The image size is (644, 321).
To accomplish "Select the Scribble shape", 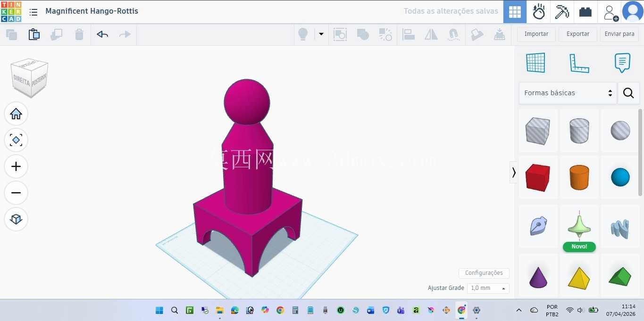I will pos(538,226).
